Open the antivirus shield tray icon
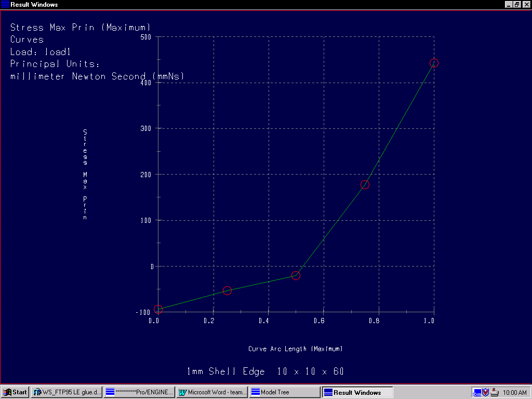 [x=486, y=392]
